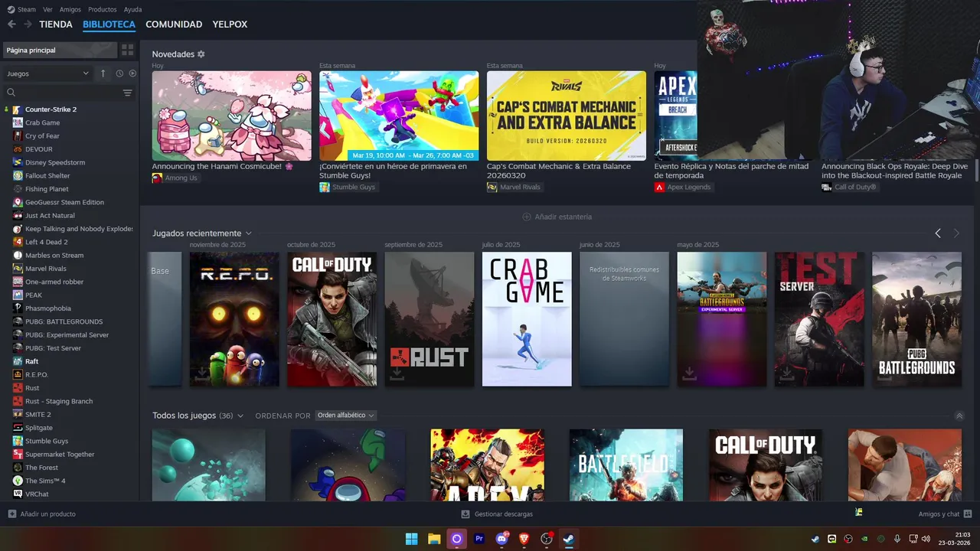980x551 pixels.
Task: Go back with the left arrow
Action: coord(11,24)
